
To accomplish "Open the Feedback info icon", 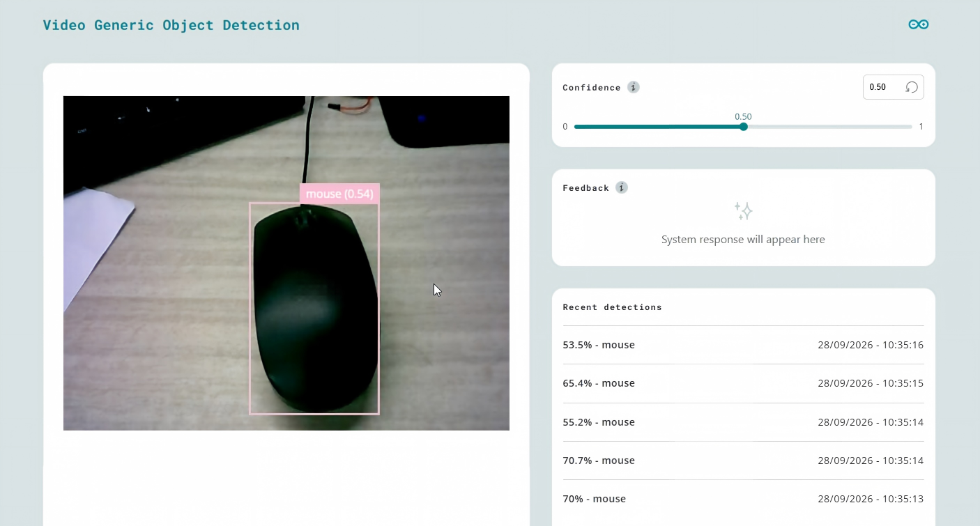I will click(x=622, y=187).
